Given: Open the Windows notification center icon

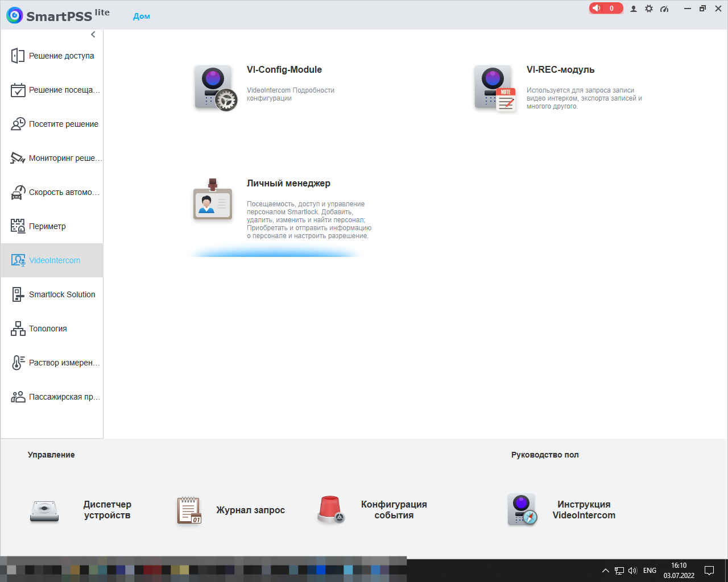Looking at the screenshot, I should click(x=709, y=571).
